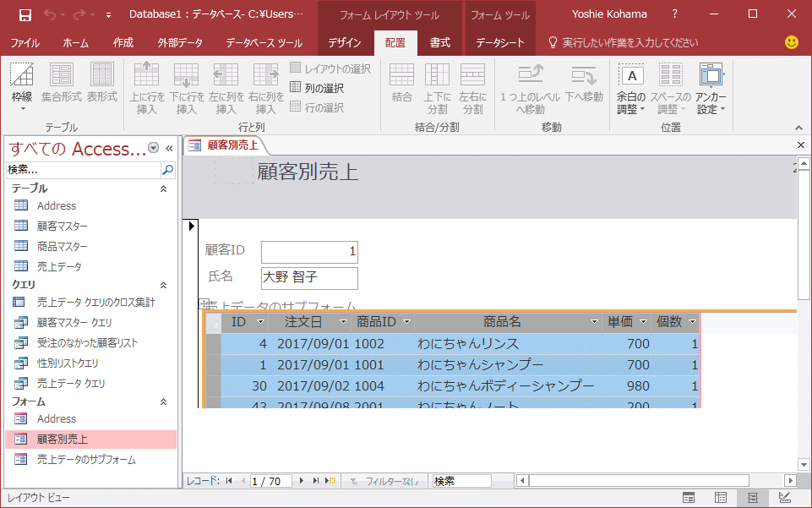Collapse the フォーム group
This screenshot has width=812, height=508.
163,401
